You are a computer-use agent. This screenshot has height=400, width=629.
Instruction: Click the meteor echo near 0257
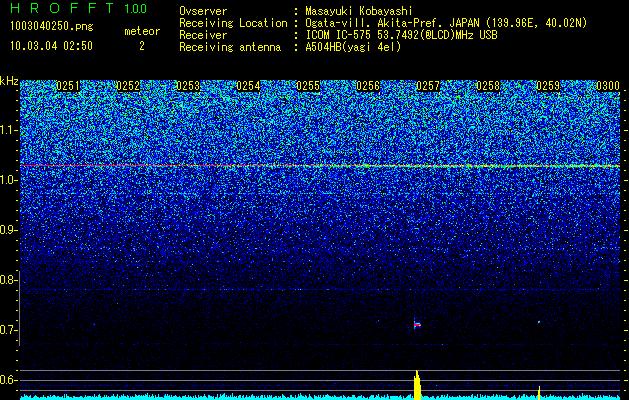pos(417,324)
